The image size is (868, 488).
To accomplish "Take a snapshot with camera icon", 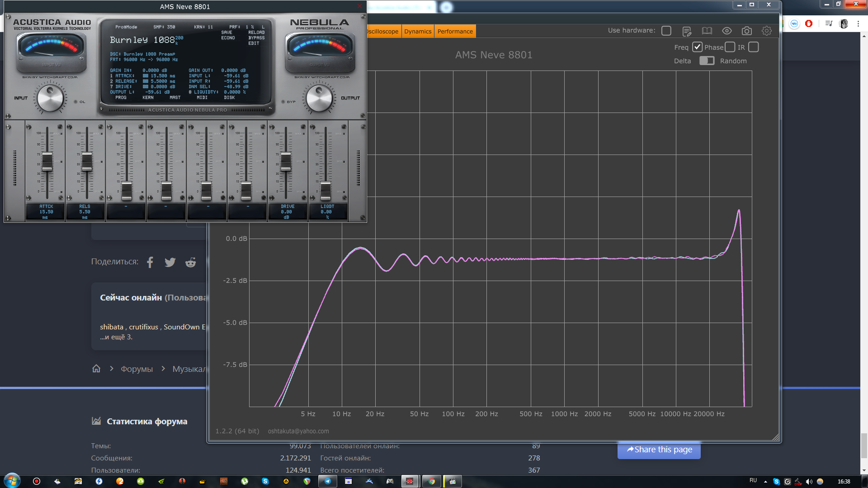I will click(x=746, y=31).
